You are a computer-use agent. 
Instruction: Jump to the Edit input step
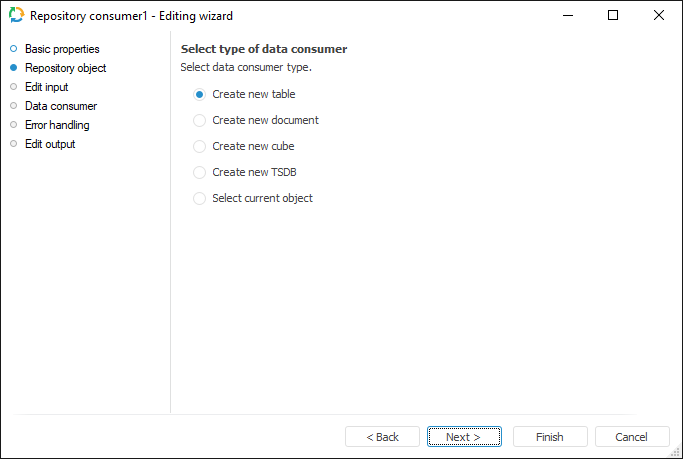coord(46,87)
